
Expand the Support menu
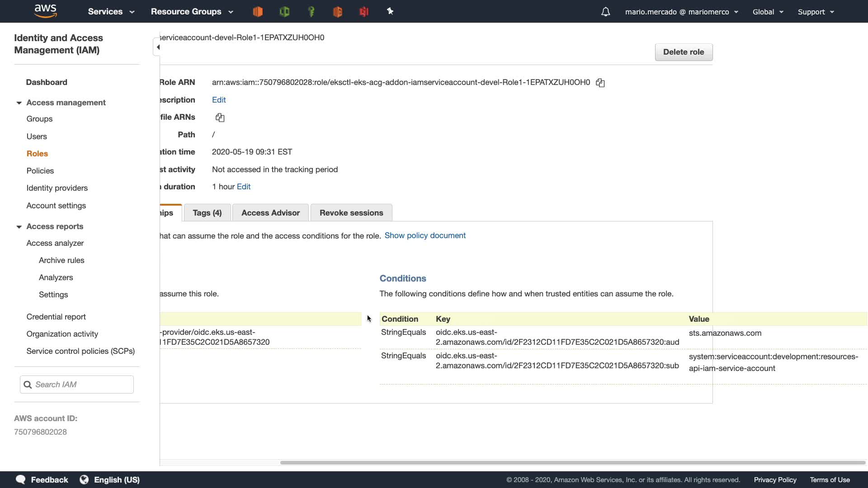point(816,12)
